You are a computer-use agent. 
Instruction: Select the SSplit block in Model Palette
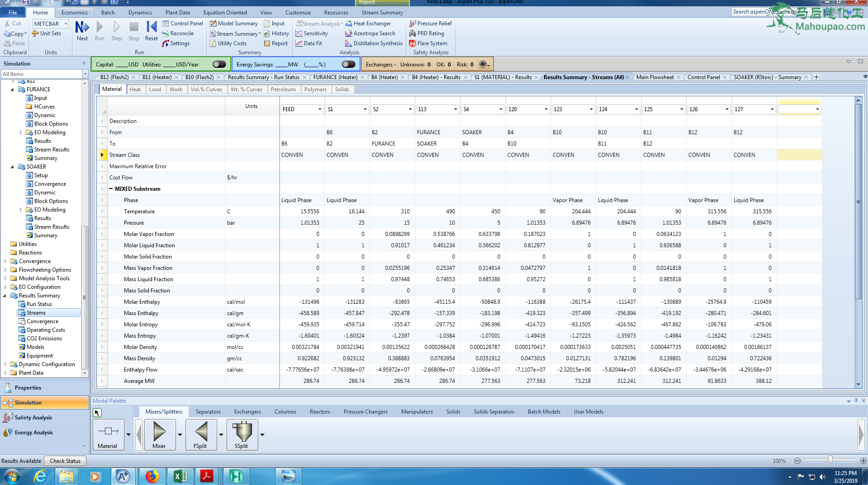pyautogui.click(x=242, y=435)
